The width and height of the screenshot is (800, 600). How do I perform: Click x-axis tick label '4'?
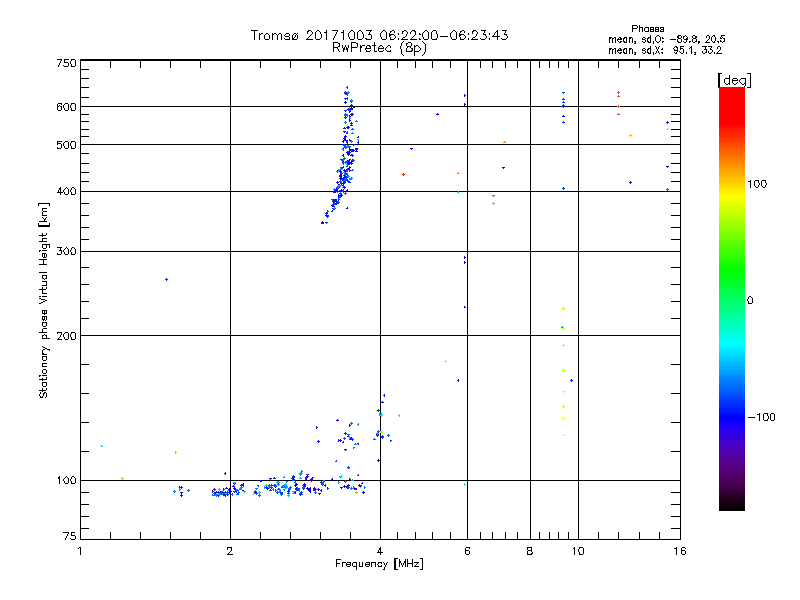(x=380, y=551)
